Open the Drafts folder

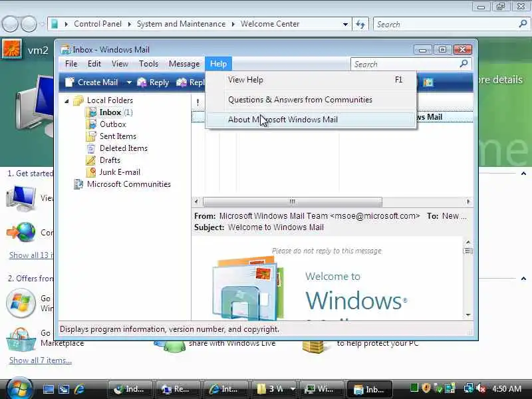click(110, 160)
